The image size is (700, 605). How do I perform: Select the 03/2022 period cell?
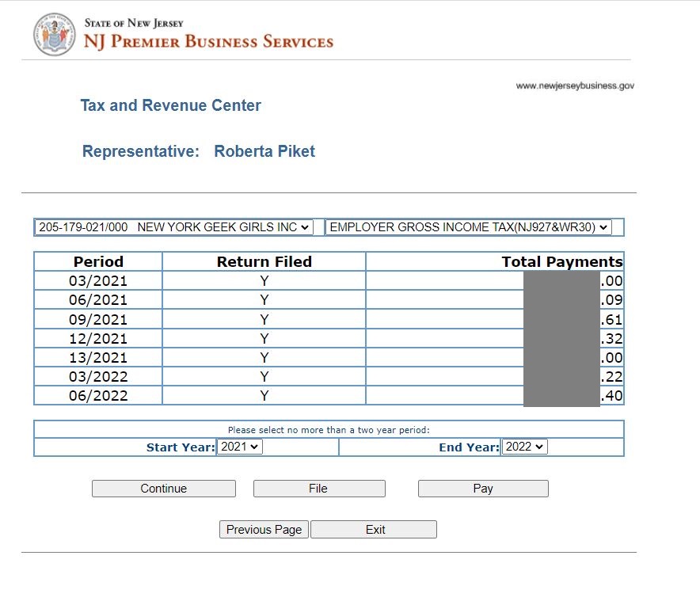[98, 376]
